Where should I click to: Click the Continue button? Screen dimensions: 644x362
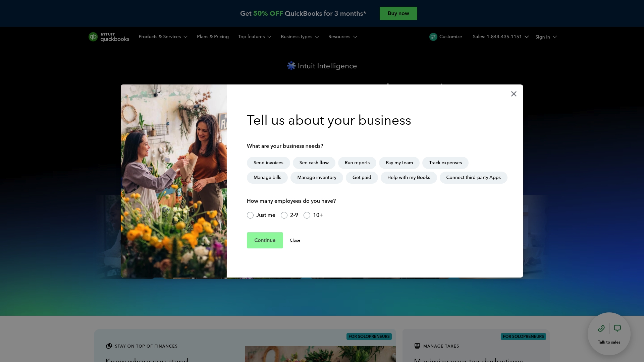[265, 240]
